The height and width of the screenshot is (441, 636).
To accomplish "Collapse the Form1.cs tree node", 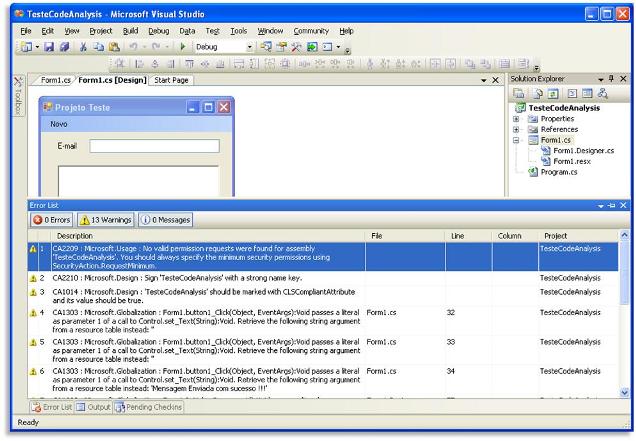I will tap(516, 140).
